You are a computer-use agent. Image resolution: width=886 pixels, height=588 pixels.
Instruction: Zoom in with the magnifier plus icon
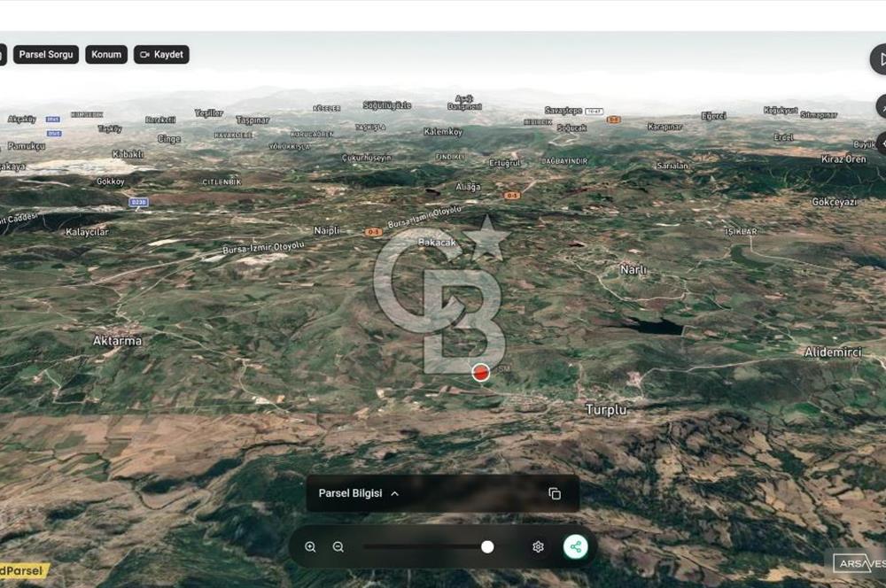click(310, 546)
